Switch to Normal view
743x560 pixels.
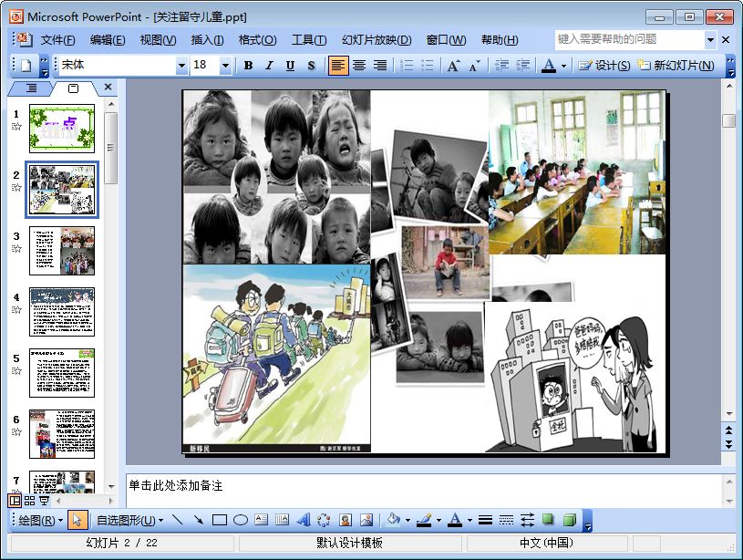coord(15,500)
